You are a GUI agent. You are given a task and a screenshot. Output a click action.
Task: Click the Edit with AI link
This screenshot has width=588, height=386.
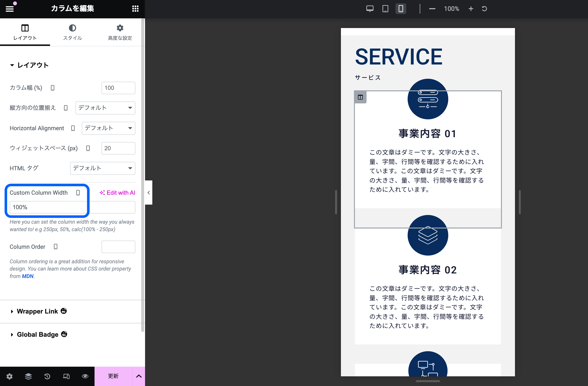pyautogui.click(x=117, y=193)
